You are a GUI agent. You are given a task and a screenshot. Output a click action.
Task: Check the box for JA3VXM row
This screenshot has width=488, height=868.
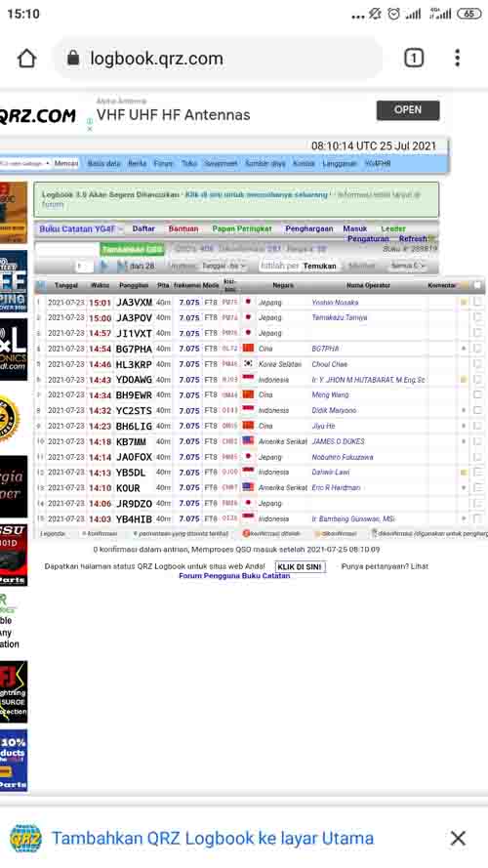click(477, 303)
